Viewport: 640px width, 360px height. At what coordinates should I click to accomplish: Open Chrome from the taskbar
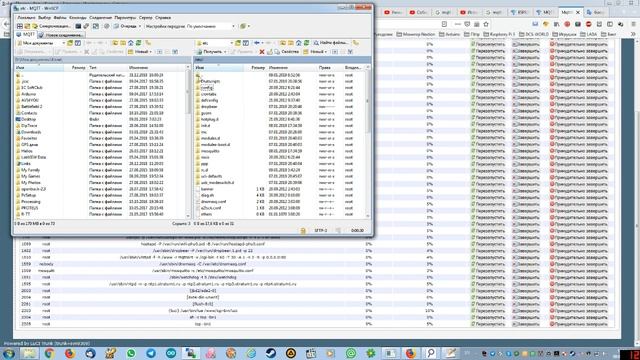(50, 353)
